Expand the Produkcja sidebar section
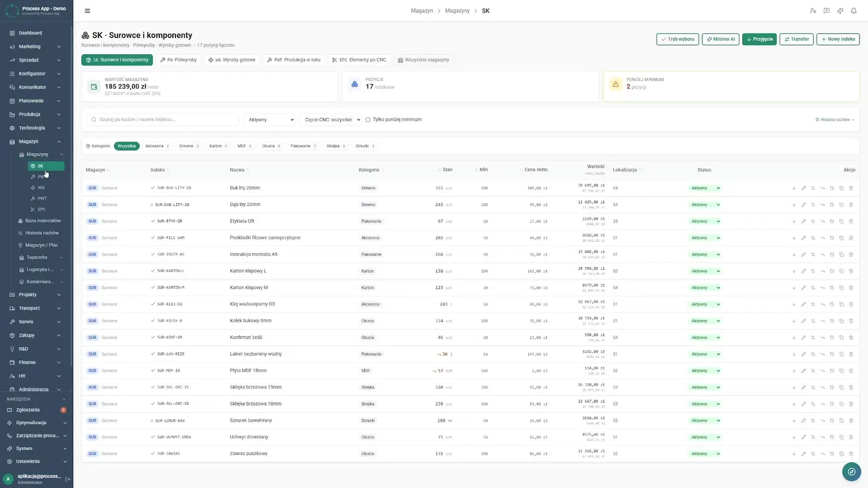The image size is (868, 488). point(36,114)
